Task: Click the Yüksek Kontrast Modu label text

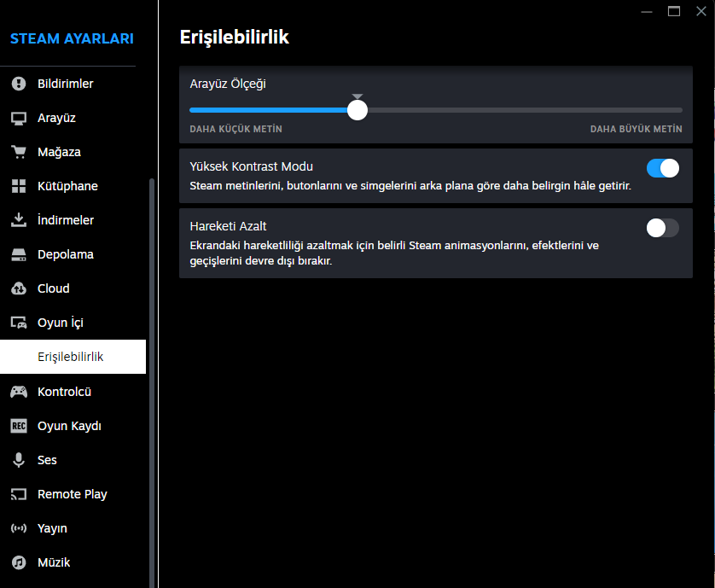Action: (251, 166)
